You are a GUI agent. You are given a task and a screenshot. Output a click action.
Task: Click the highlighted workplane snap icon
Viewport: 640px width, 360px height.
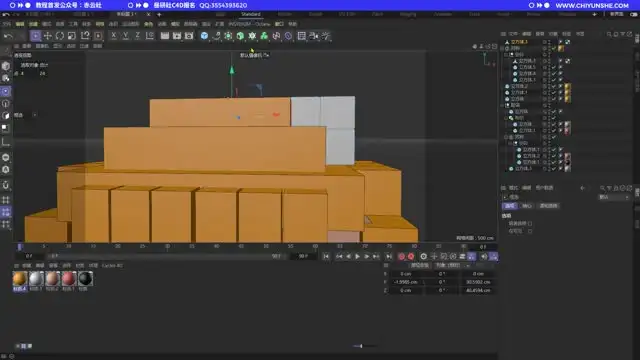[6, 212]
